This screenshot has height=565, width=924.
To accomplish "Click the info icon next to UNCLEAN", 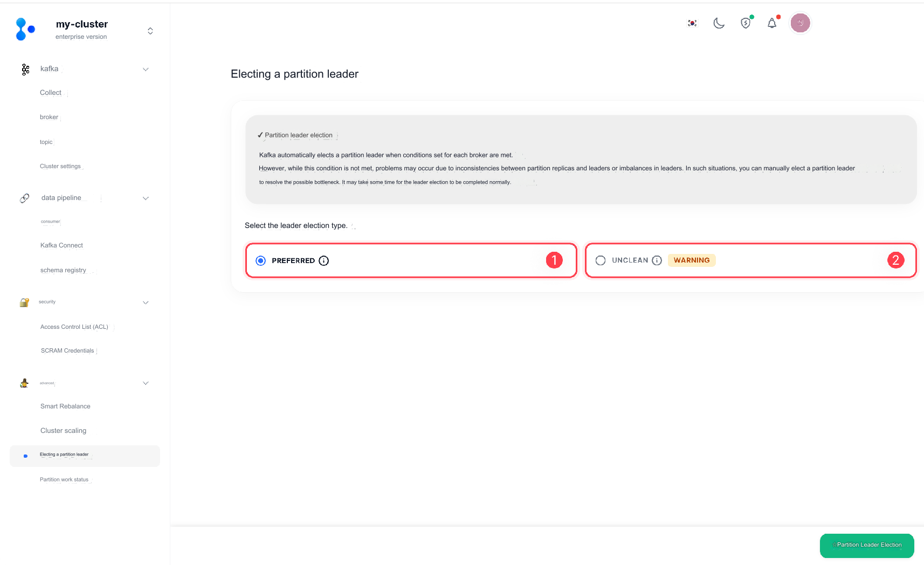I will 657,260.
